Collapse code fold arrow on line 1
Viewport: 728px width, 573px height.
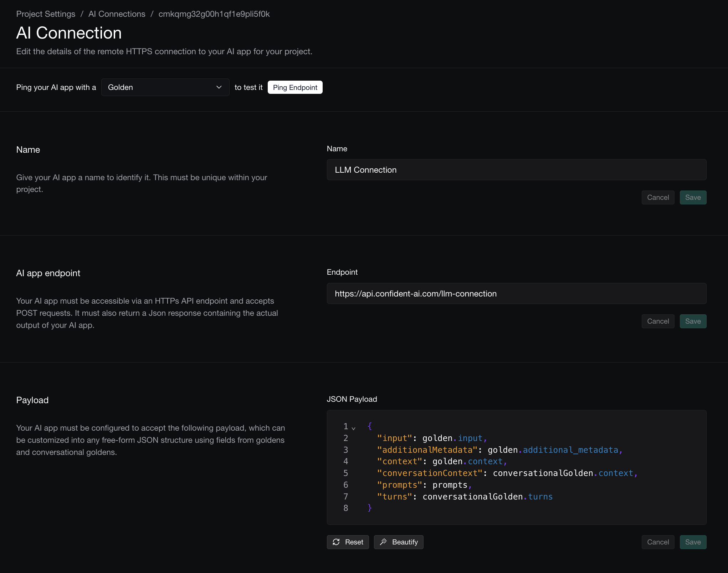coord(353,428)
